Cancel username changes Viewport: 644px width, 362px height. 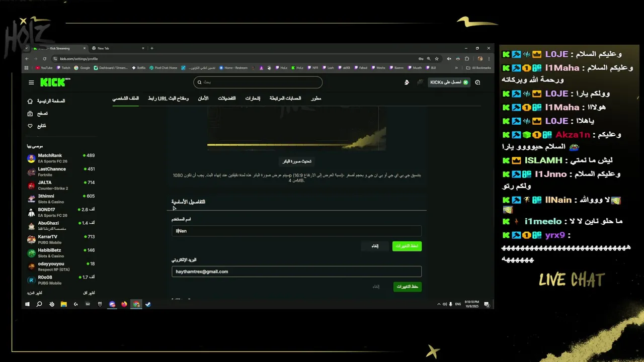point(375,246)
